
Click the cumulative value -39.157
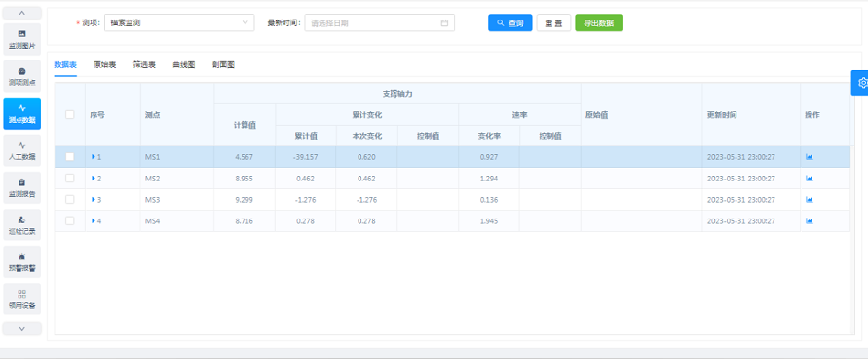click(x=306, y=157)
